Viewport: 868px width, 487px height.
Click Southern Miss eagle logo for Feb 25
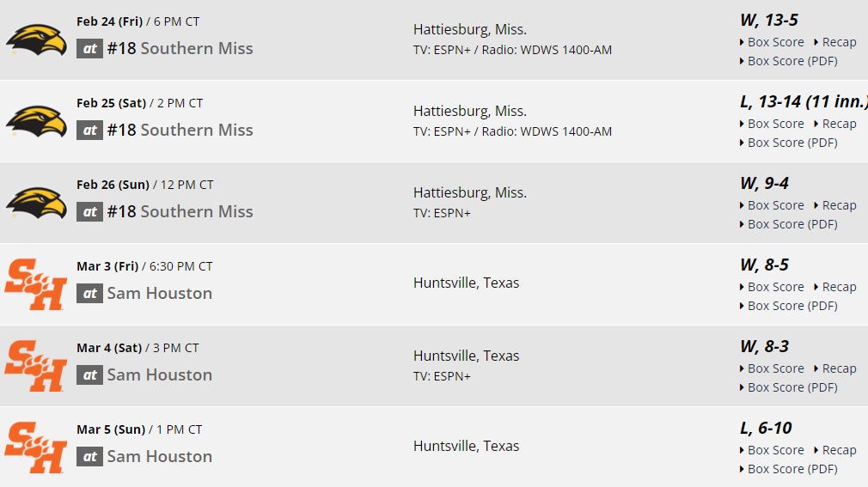pyautogui.click(x=36, y=121)
